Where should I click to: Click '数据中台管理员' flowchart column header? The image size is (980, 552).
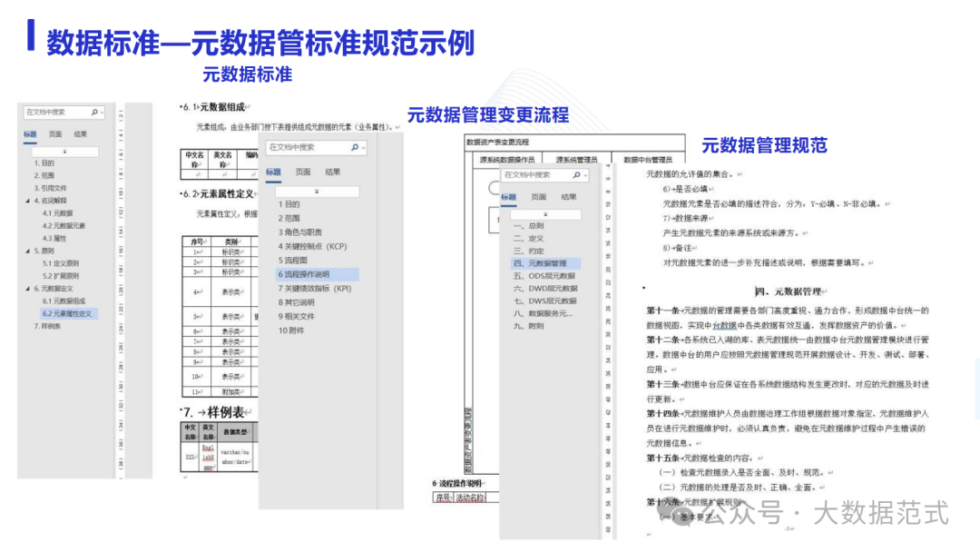[x=648, y=160]
